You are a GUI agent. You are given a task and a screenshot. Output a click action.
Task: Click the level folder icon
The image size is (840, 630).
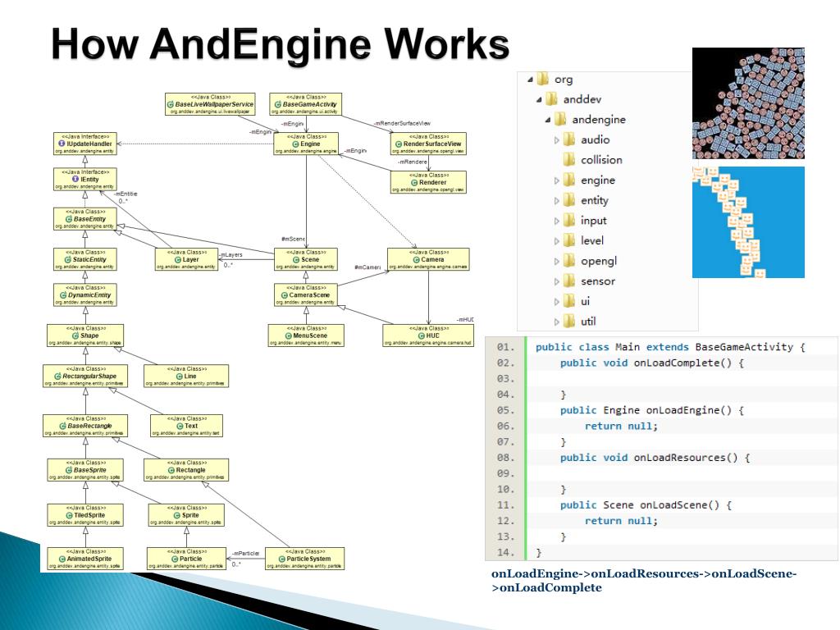569,240
